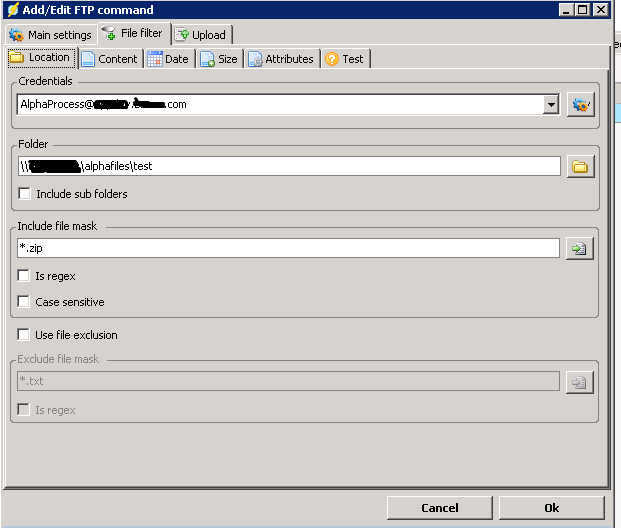Click the manage credentials icon button
This screenshot has height=528, width=621.
[x=580, y=104]
